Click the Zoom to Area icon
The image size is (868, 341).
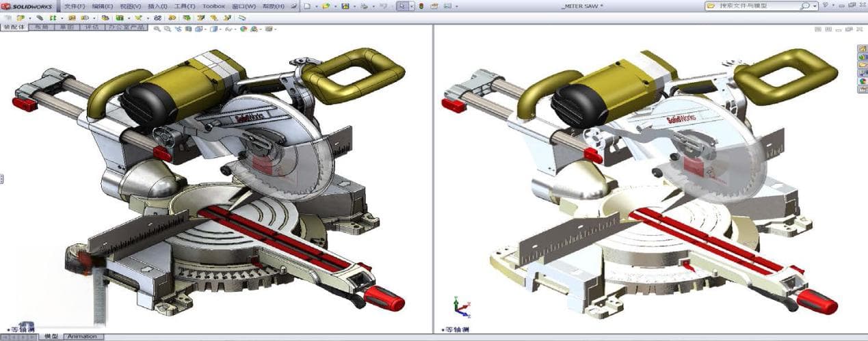click(168, 29)
